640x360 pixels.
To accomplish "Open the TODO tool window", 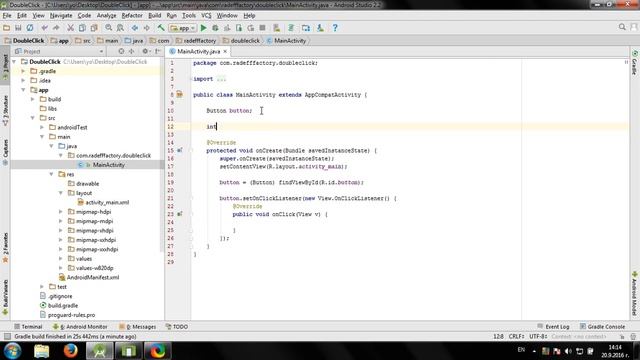I will pyautogui.click(x=177, y=327).
